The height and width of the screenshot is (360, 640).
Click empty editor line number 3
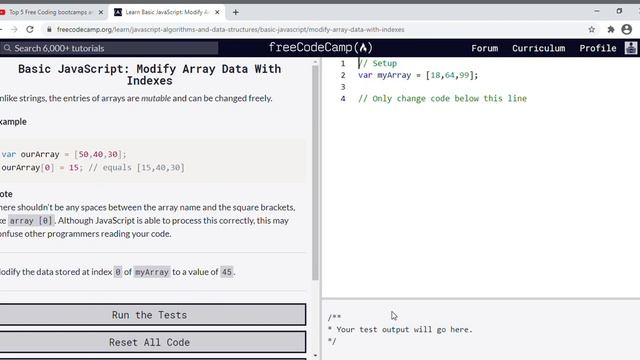tap(343, 87)
